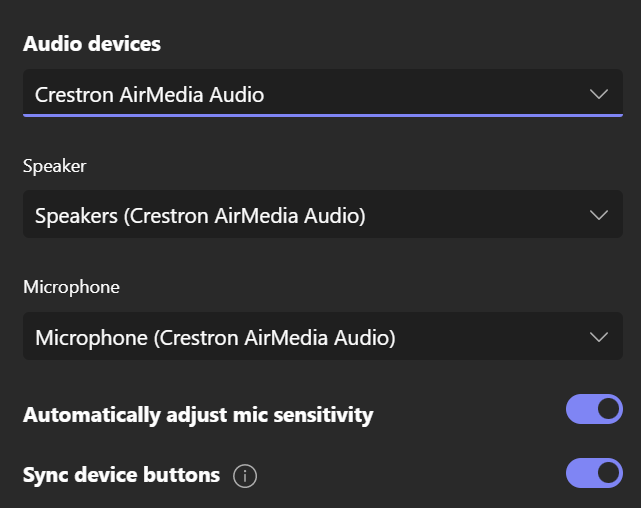641x508 pixels.
Task: Click the info icon beside Sync device buttons
Action: click(245, 476)
